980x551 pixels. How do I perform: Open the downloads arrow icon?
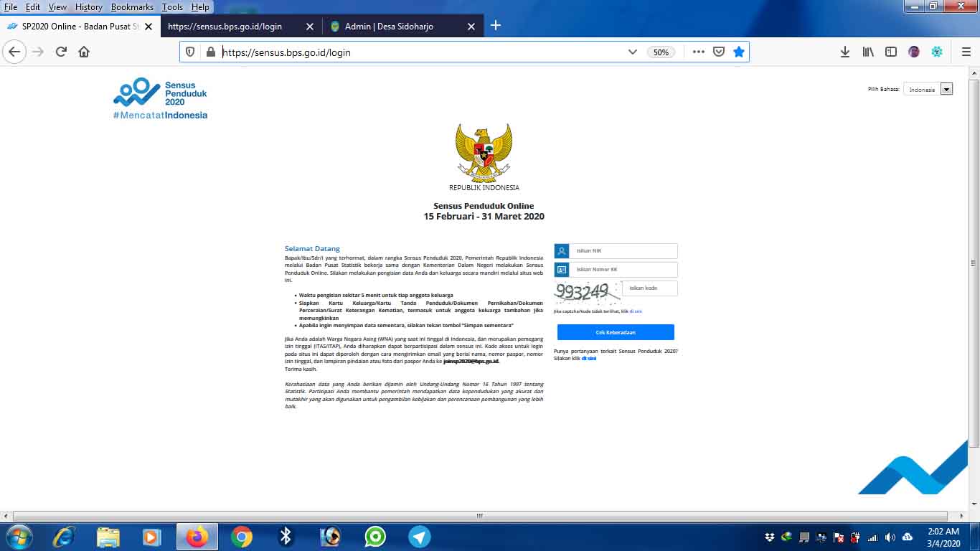click(x=845, y=52)
